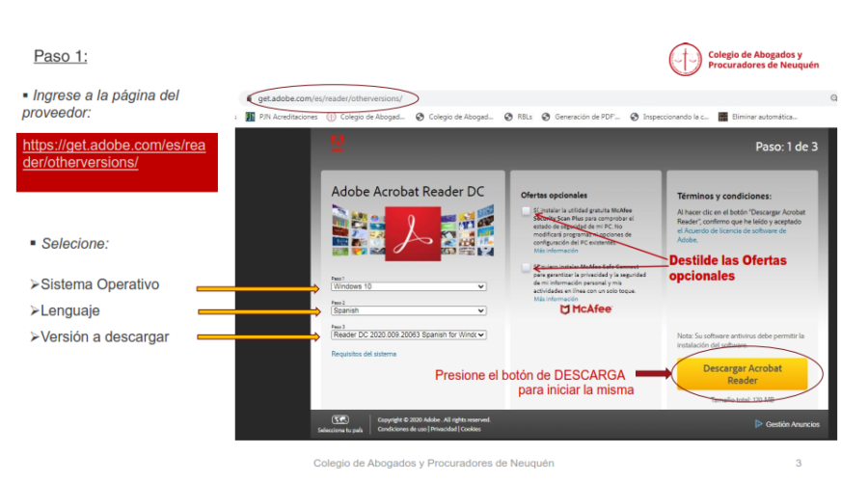Click the McAfee logo
868x482 pixels.
(x=585, y=309)
